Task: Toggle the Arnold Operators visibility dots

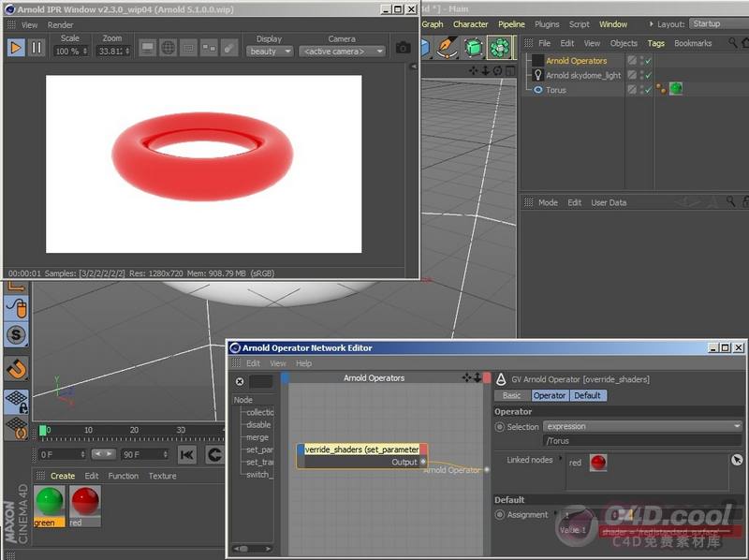Action: point(641,60)
